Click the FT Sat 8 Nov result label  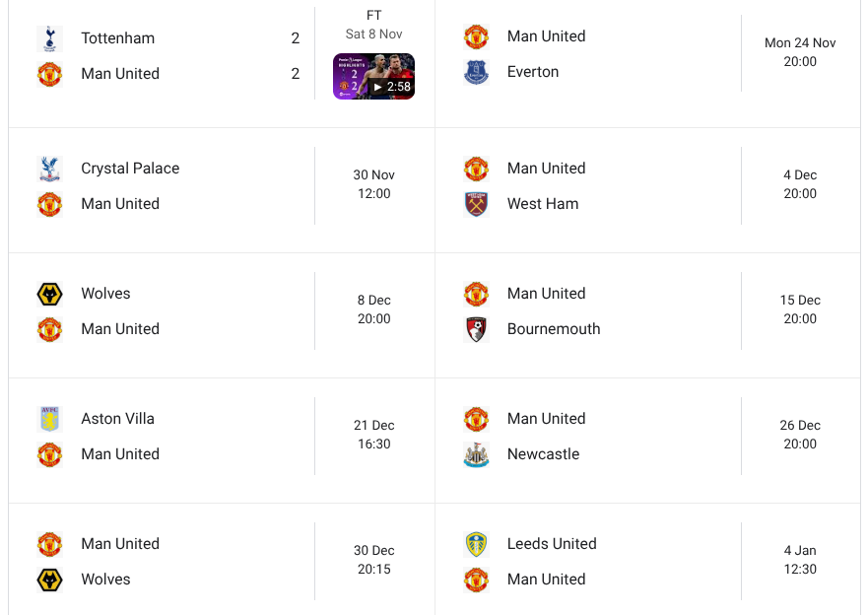(x=373, y=25)
